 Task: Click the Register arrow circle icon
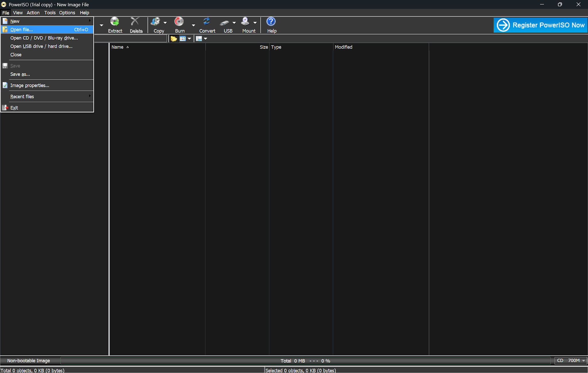click(x=503, y=25)
